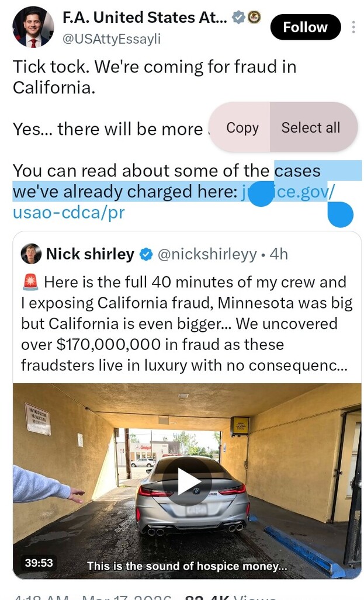Tap Nick shirley's blue verified checkmark
This screenshot has height=600, width=364.
(146, 255)
